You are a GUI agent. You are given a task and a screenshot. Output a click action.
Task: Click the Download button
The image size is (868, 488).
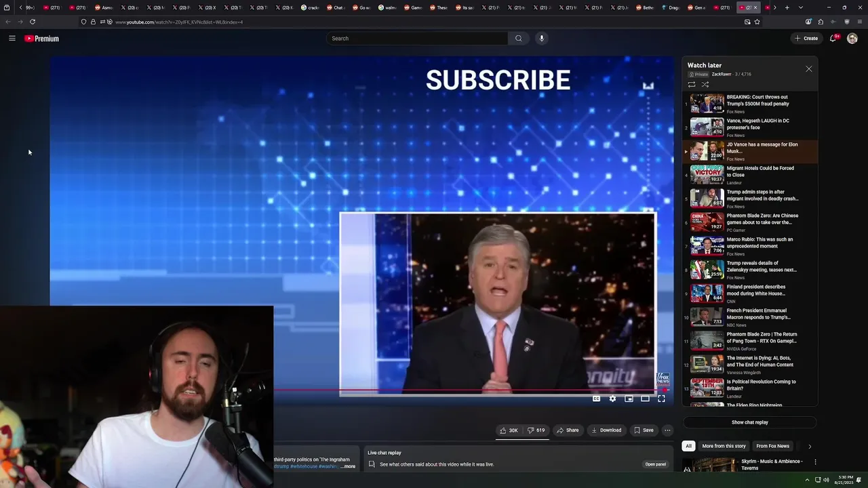pyautogui.click(x=606, y=430)
